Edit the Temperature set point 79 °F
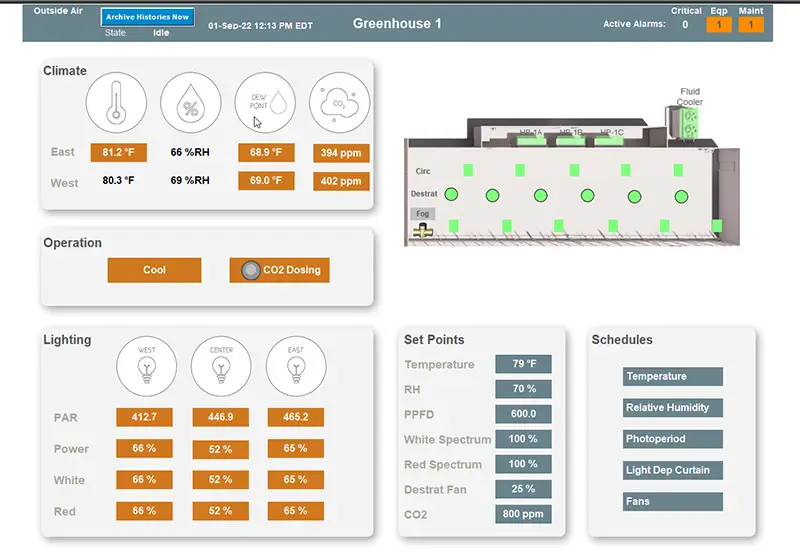The height and width of the screenshot is (553, 800). tap(523, 364)
